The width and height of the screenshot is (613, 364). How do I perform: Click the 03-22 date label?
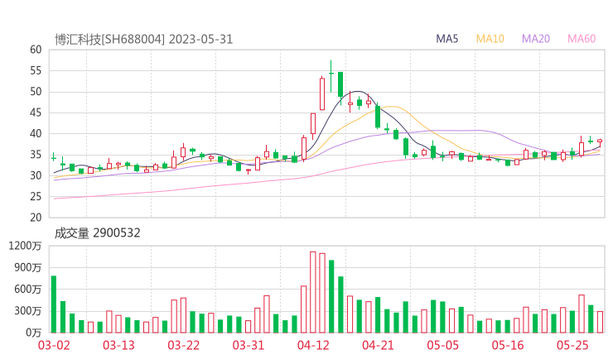183,345
